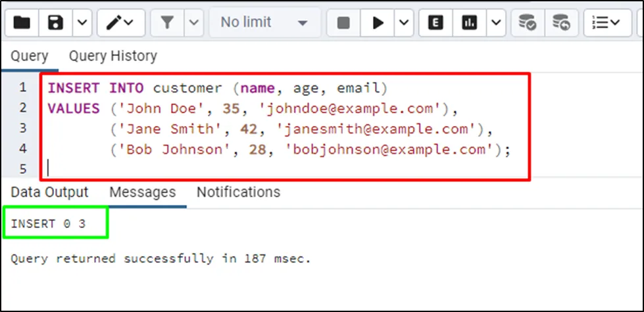Open the No limit rows dropdown
The height and width of the screenshot is (312, 644).
pos(264,22)
